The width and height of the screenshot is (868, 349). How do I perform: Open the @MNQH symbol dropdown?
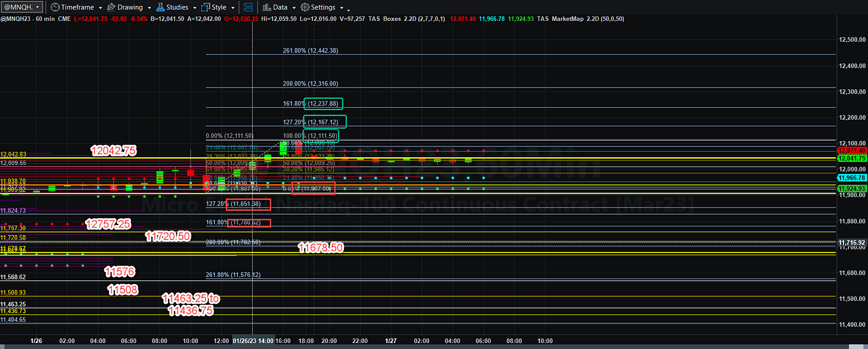point(21,7)
